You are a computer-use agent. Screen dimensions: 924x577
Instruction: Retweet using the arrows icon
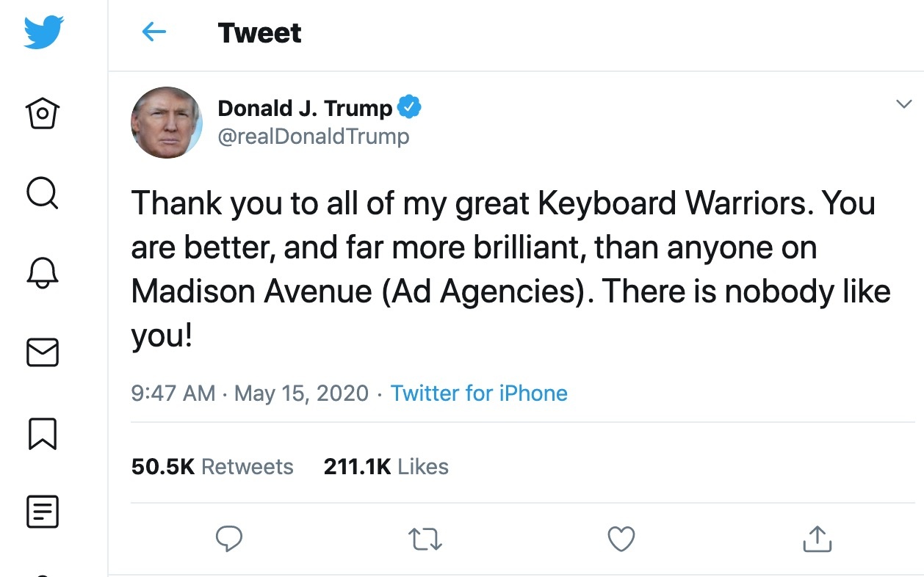425,540
